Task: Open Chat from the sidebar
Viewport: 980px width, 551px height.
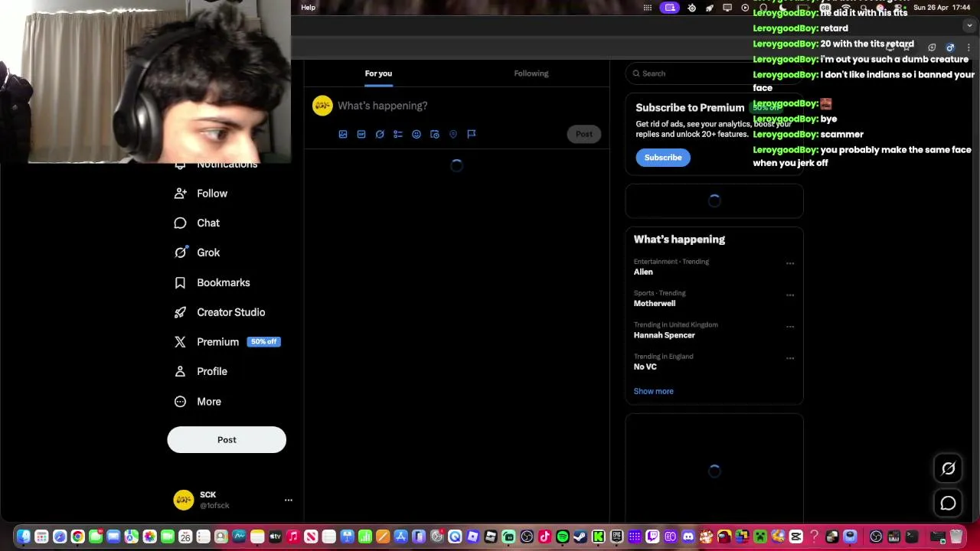Action: tap(197, 223)
